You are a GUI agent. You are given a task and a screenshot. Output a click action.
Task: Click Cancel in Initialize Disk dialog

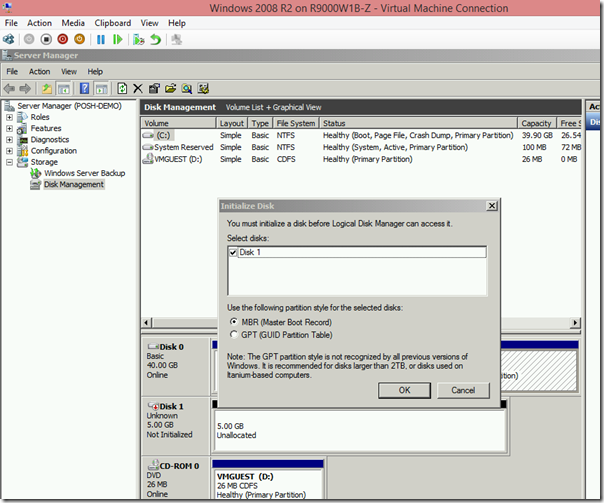(463, 390)
